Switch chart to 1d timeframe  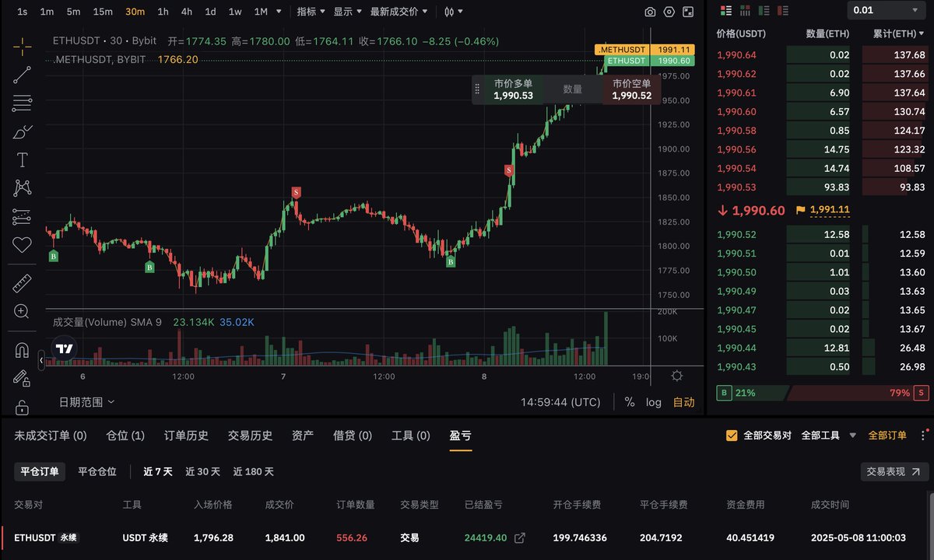(210, 12)
